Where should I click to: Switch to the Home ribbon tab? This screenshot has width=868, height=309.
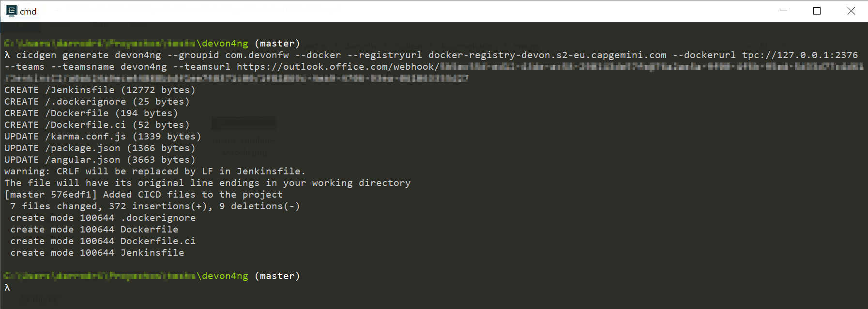[61, 25]
